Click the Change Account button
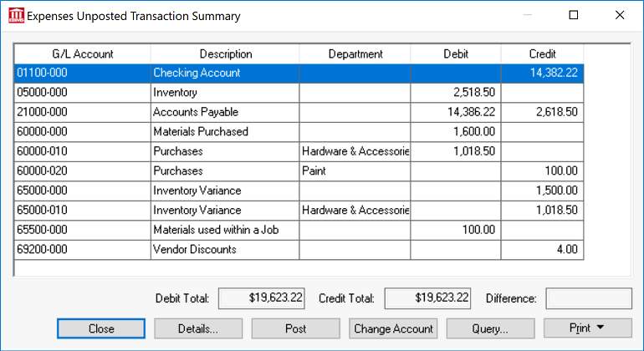Image resolution: width=644 pixels, height=351 pixels. (393, 328)
